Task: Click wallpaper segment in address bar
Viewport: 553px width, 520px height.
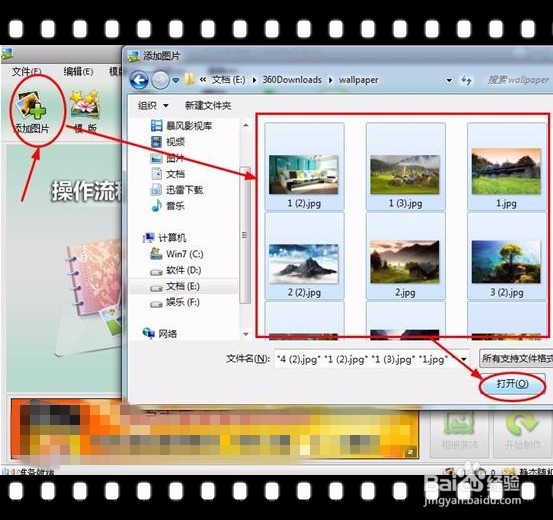Action: [x=358, y=80]
